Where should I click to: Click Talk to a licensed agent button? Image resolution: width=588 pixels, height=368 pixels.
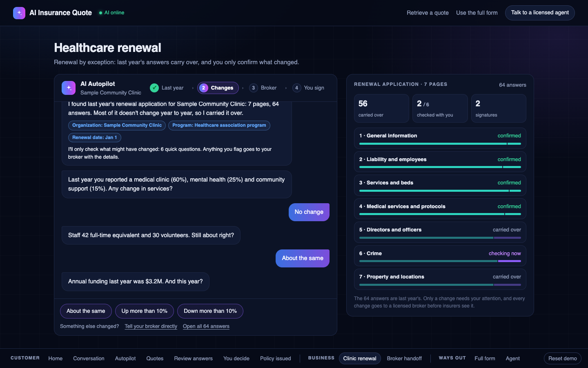[540, 13]
